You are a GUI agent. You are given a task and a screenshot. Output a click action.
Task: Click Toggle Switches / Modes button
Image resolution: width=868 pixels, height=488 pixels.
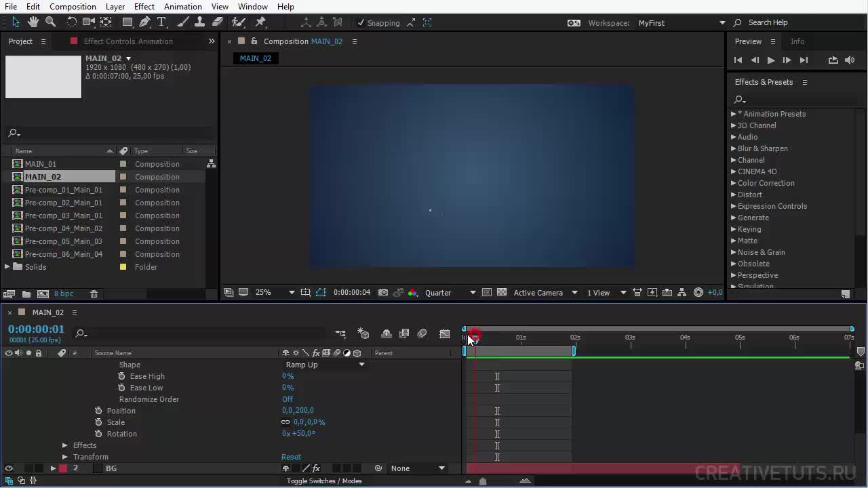point(324,481)
